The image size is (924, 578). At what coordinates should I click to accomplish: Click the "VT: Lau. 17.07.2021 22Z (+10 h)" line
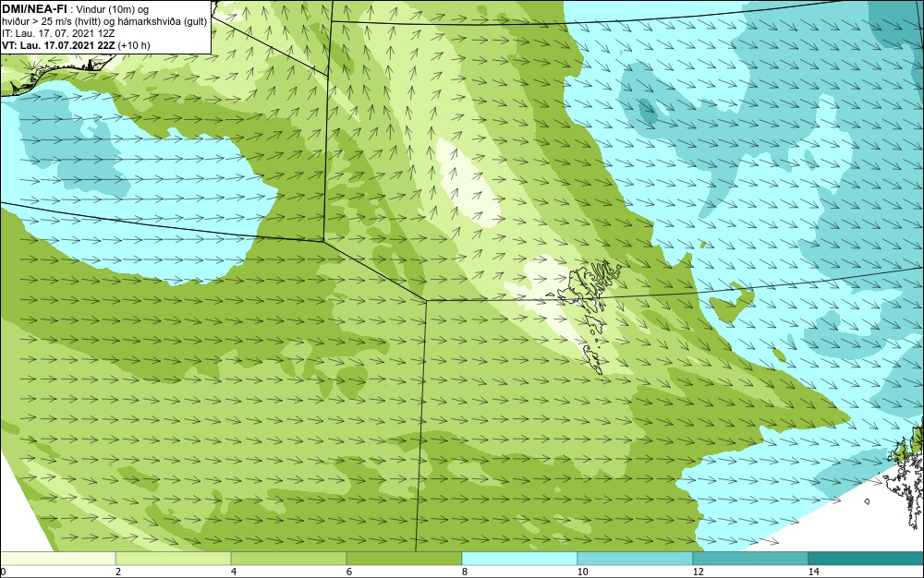[x=76, y=45]
